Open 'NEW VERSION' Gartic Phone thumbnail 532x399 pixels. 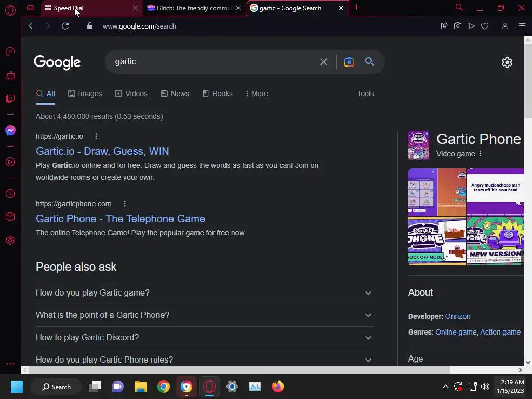[495, 241]
